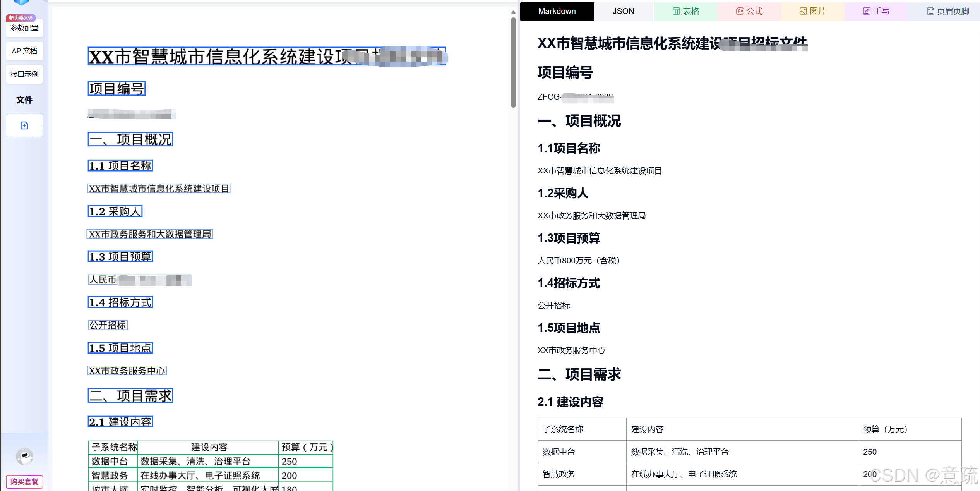Image resolution: width=980 pixels, height=491 pixels.
Task: Click 1.4招标方式 heading in Markdown output
Action: pyautogui.click(x=569, y=283)
